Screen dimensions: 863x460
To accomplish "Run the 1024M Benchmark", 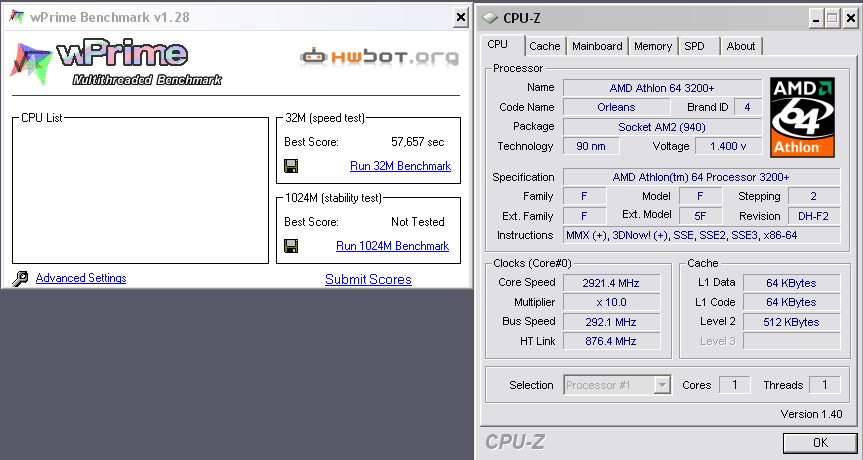I will [392, 246].
